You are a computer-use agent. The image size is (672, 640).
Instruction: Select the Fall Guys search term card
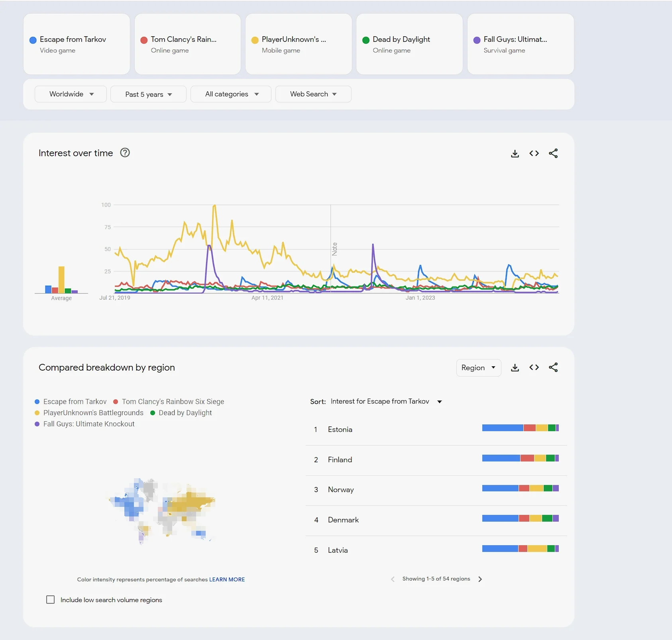(521, 44)
